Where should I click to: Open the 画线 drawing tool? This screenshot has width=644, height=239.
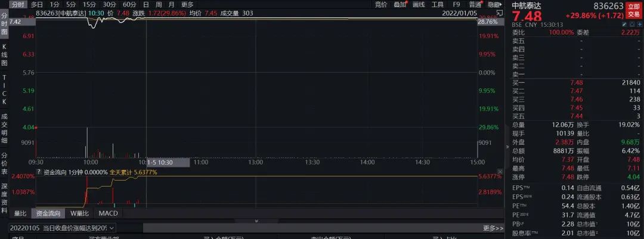point(418,5)
